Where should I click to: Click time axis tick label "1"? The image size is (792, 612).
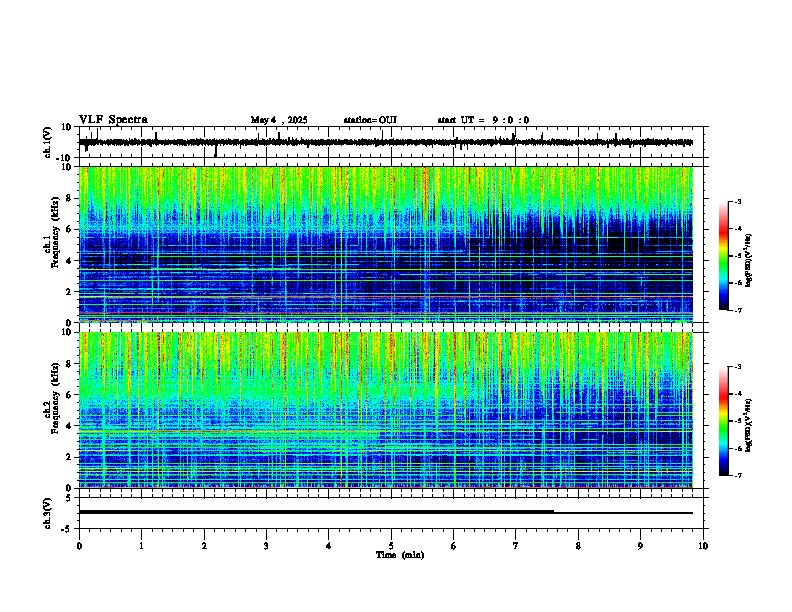141,545
